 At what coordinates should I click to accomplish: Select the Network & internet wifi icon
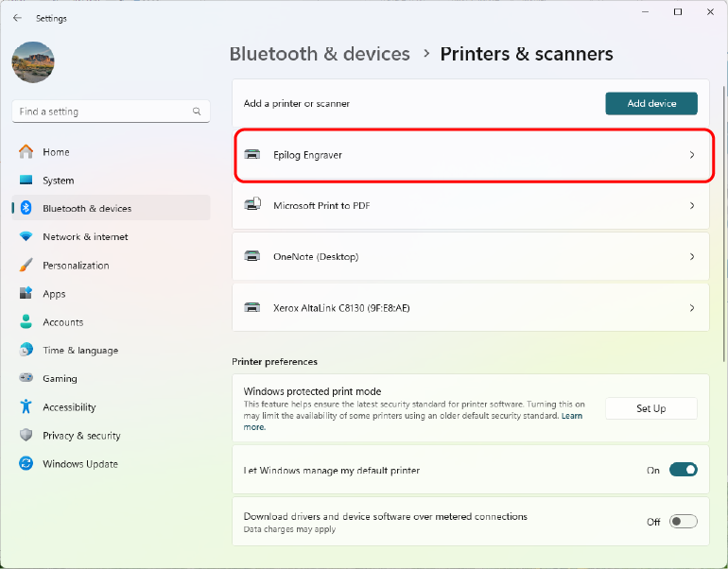point(26,237)
